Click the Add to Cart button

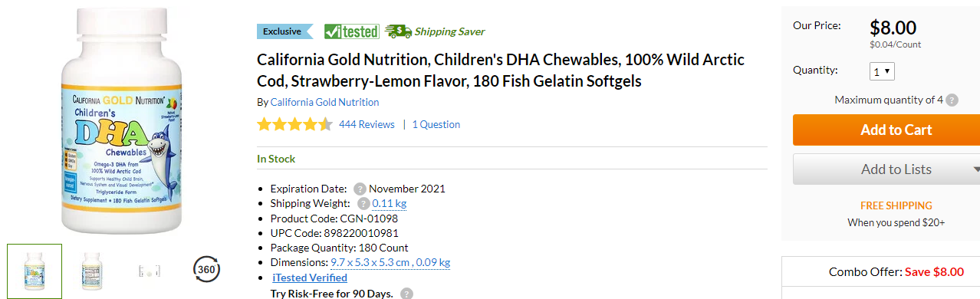click(886, 130)
